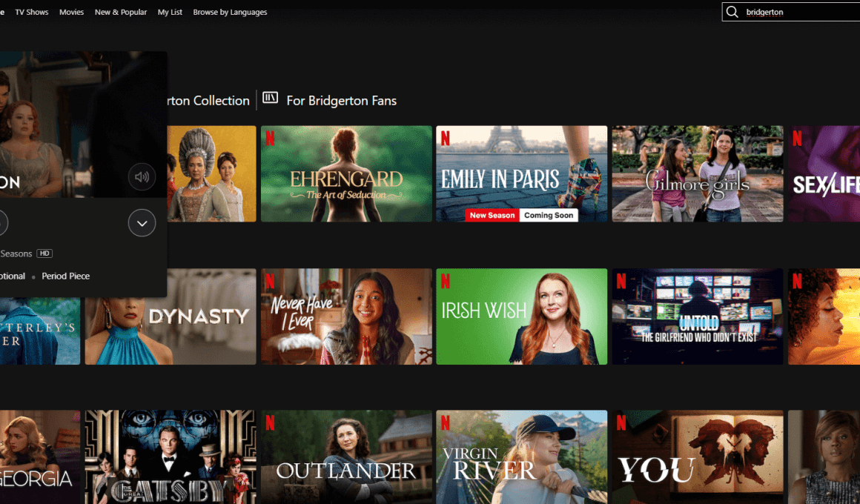Click the Netflix N logo on Sex/Life
This screenshot has height=504, width=860.
click(x=797, y=138)
